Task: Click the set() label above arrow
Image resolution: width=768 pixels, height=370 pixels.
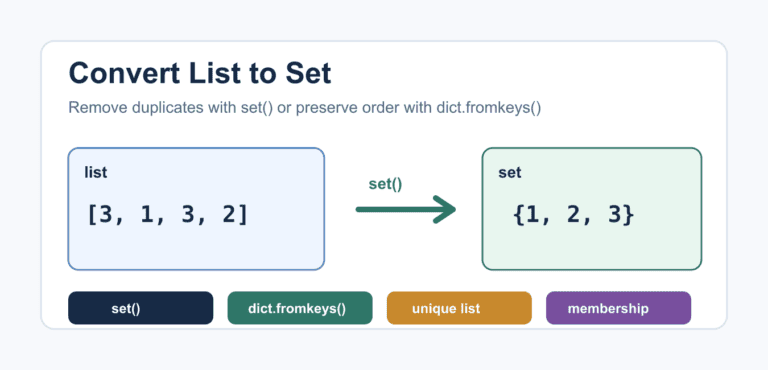Action: coord(385,185)
